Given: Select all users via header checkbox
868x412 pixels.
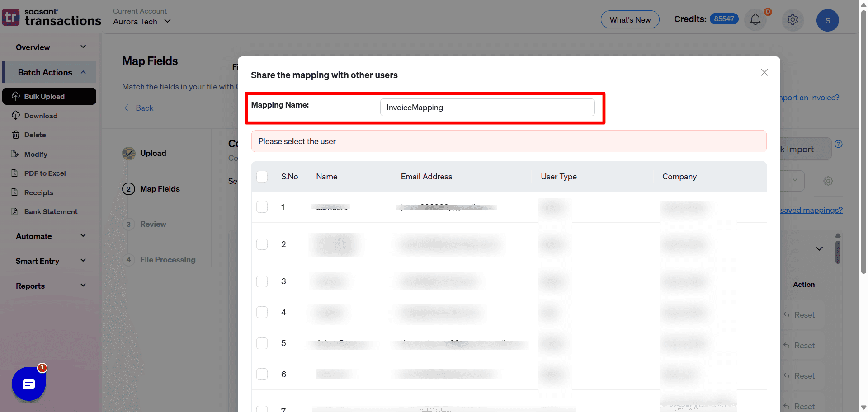Looking at the screenshot, I should pos(262,177).
